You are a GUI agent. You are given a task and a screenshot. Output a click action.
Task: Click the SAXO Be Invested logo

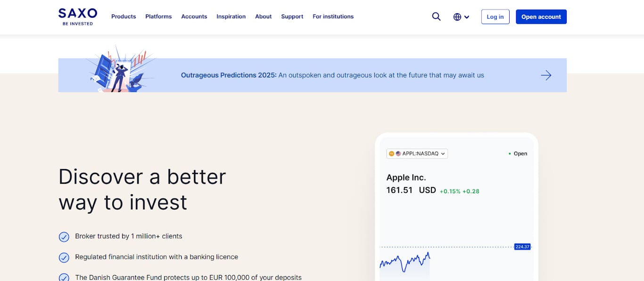[78, 17]
